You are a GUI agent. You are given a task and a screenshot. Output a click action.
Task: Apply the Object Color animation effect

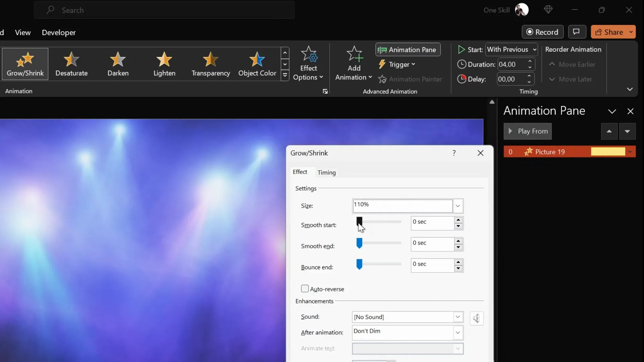pos(257,64)
